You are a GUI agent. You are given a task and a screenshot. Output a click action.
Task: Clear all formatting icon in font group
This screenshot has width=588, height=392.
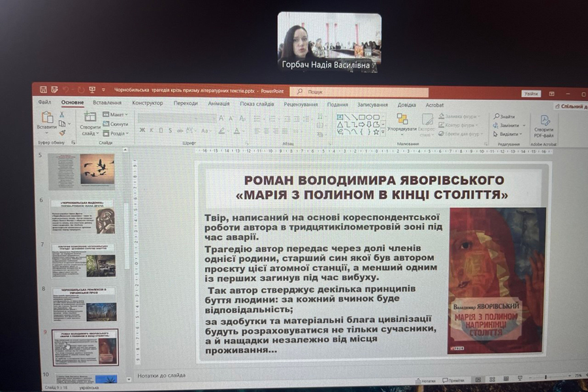[242, 118]
